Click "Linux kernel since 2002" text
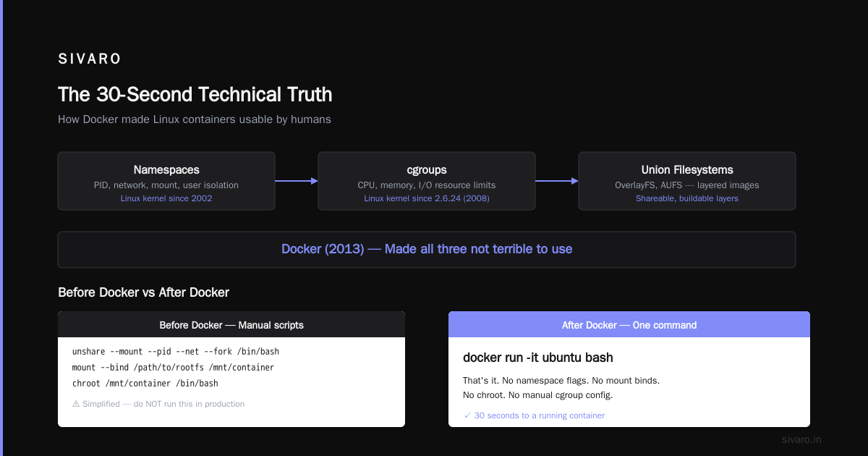The width and height of the screenshot is (868, 456). point(166,198)
